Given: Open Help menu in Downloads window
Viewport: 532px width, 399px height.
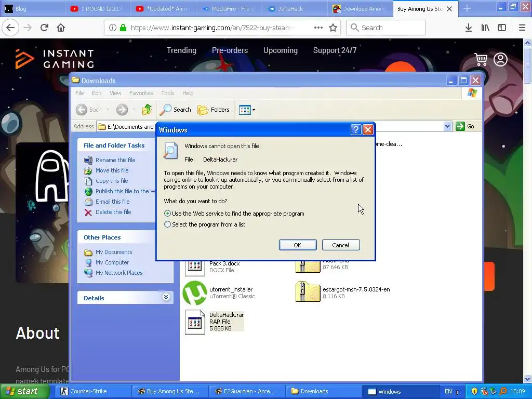Looking at the screenshot, I should click(x=188, y=93).
